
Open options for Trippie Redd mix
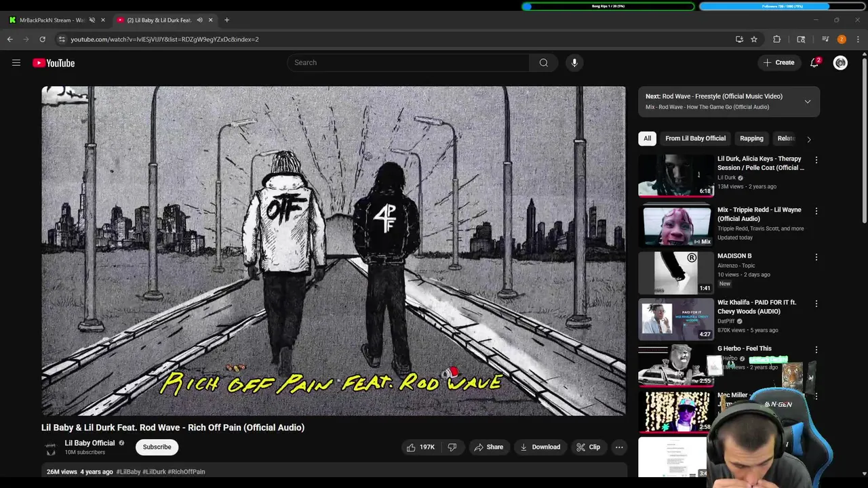816,211
